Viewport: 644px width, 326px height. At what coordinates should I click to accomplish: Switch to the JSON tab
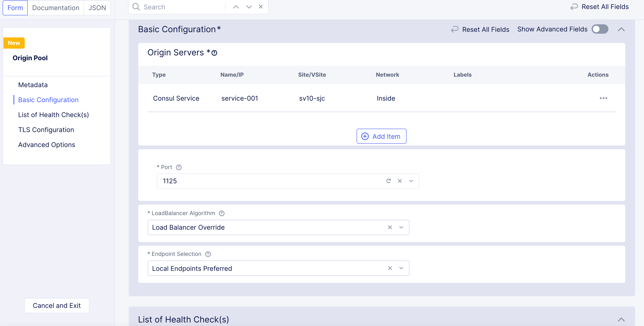coord(97,8)
